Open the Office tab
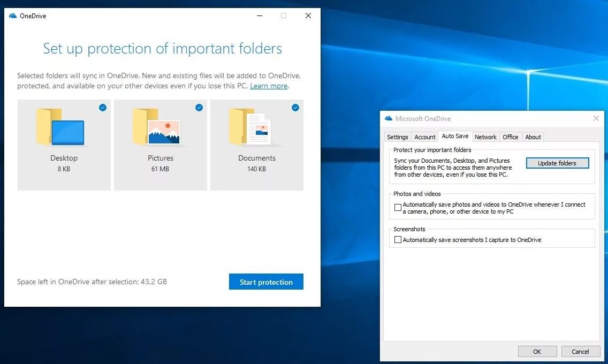The width and height of the screenshot is (608, 364). point(510,137)
